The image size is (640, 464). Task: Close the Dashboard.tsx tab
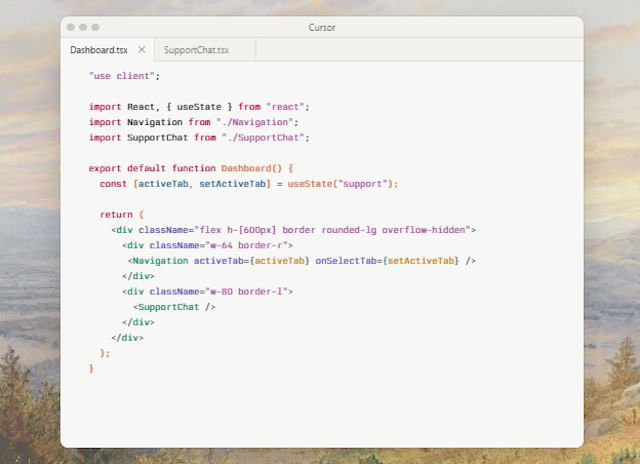click(x=141, y=49)
